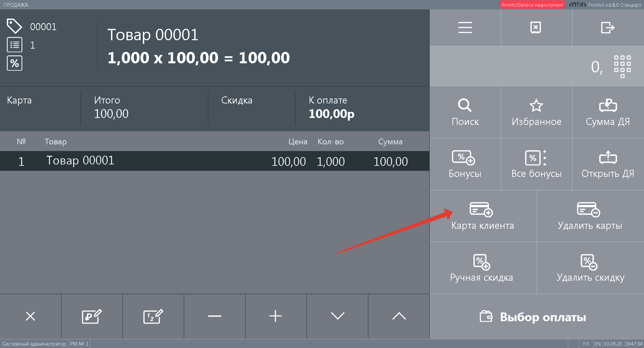Click the FrontolService недоступен warning

[532, 5]
